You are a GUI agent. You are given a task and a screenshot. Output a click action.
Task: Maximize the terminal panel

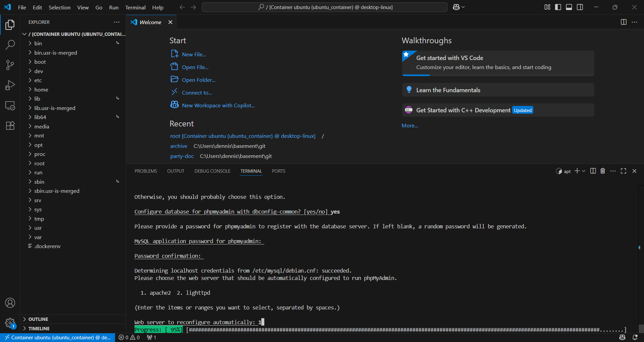[623, 171]
